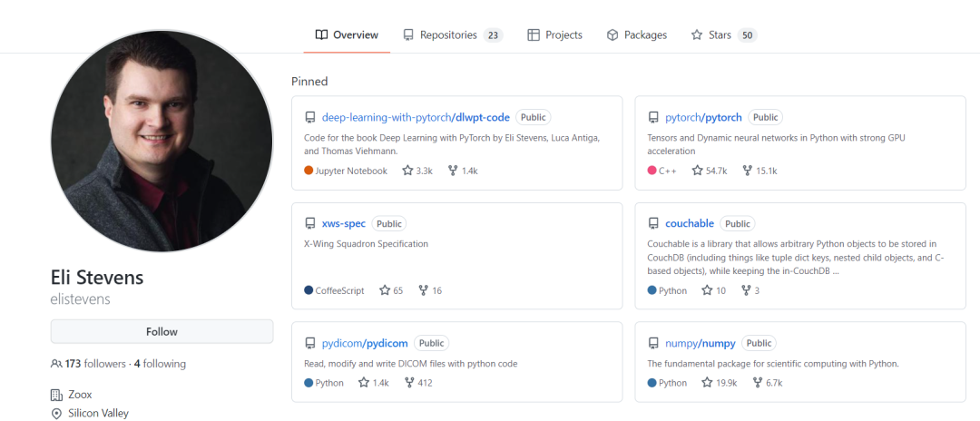Click the star icon for xws-spec

(385, 290)
